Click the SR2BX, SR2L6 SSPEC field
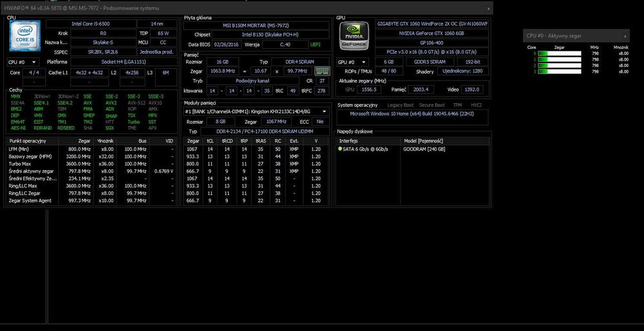The image size is (644, 331). [103, 52]
